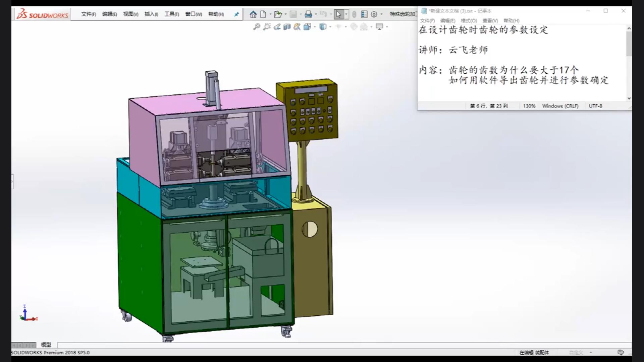Activate the Select cursor tool
The height and width of the screenshot is (362, 644).
coord(338,14)
